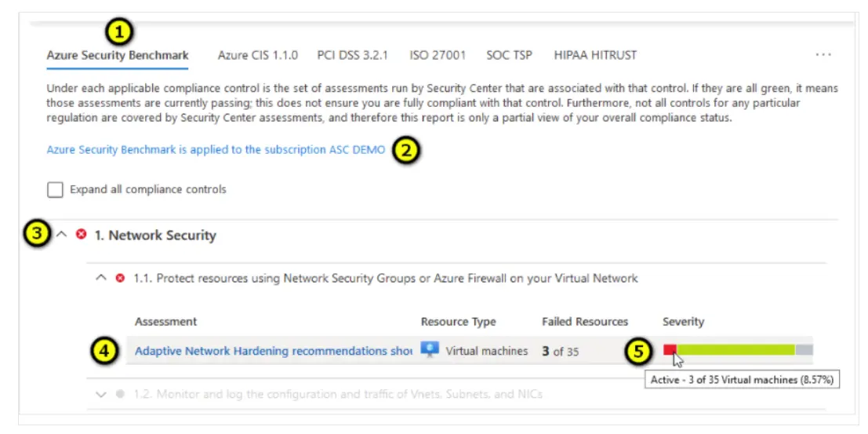Switch to the Azure Security Benchmark tab

click(x=118, y=56)
